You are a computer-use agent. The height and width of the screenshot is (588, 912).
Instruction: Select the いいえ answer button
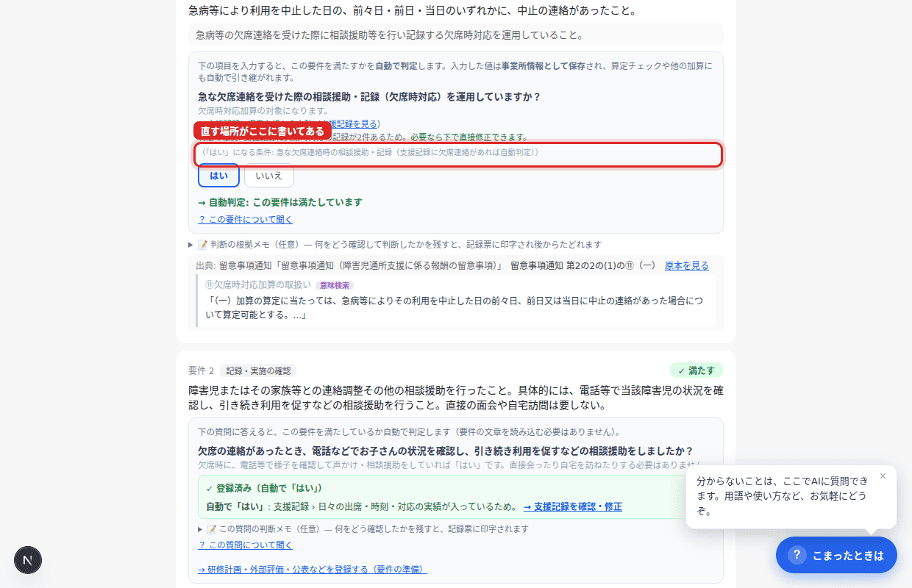tap(268, 176)
